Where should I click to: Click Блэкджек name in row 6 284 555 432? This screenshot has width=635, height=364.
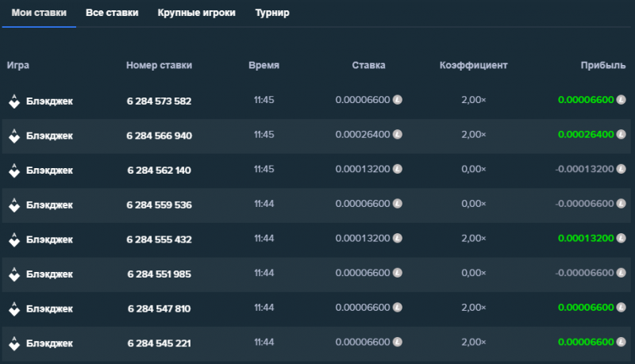pyautogui.click(x=49, y=239)
